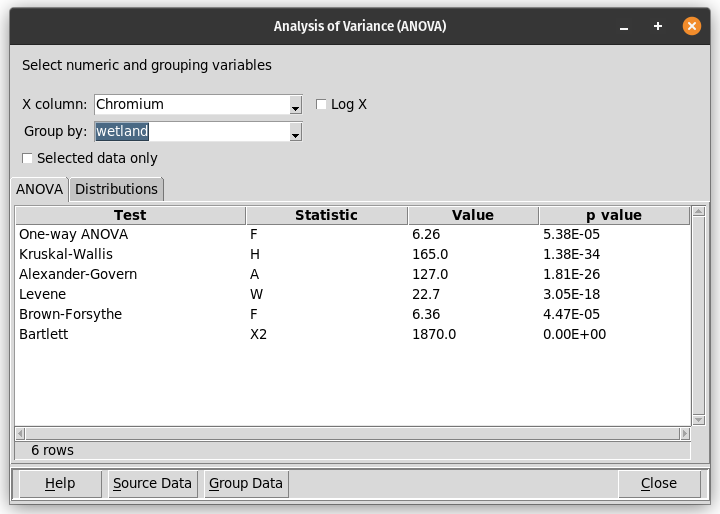
Task: Click p value 1.81E-26
Action: click(x=571, y=274)
